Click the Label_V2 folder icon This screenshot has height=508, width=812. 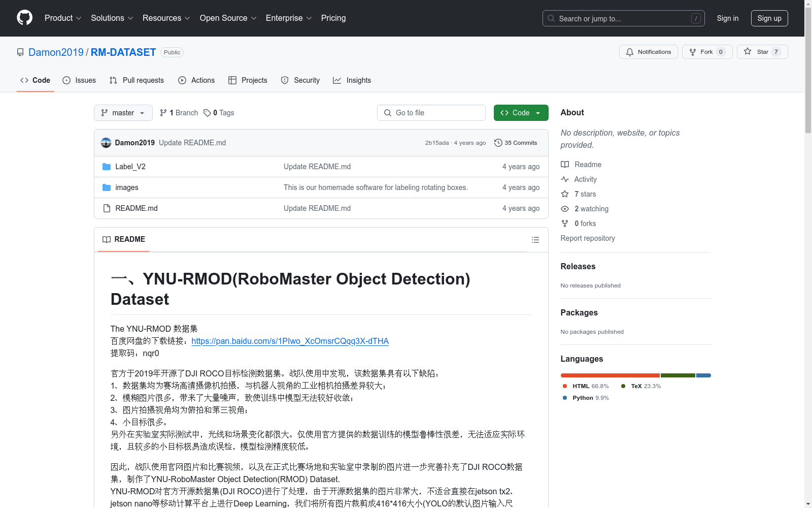point(107,167)
